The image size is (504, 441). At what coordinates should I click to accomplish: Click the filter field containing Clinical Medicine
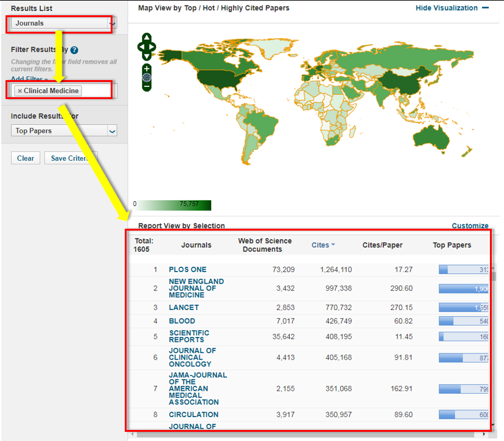coord(64,91)
